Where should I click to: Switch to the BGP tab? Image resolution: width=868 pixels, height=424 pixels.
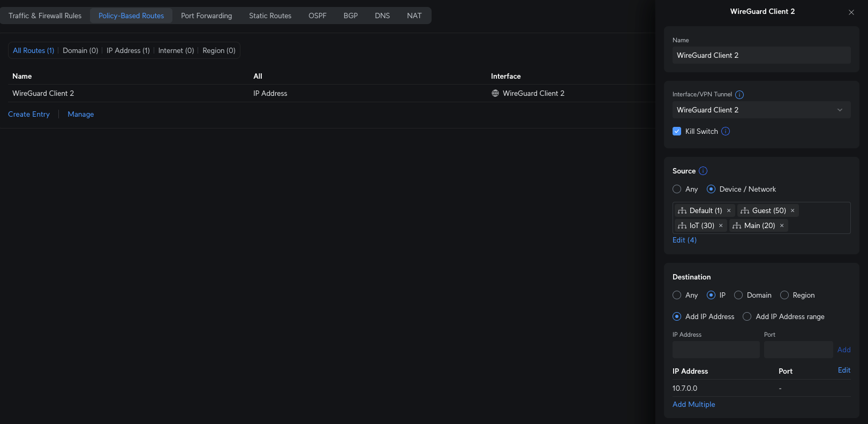351,16
